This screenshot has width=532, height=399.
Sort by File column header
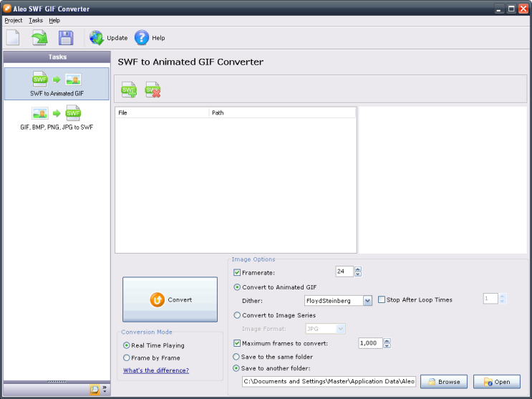pos(163,112)
